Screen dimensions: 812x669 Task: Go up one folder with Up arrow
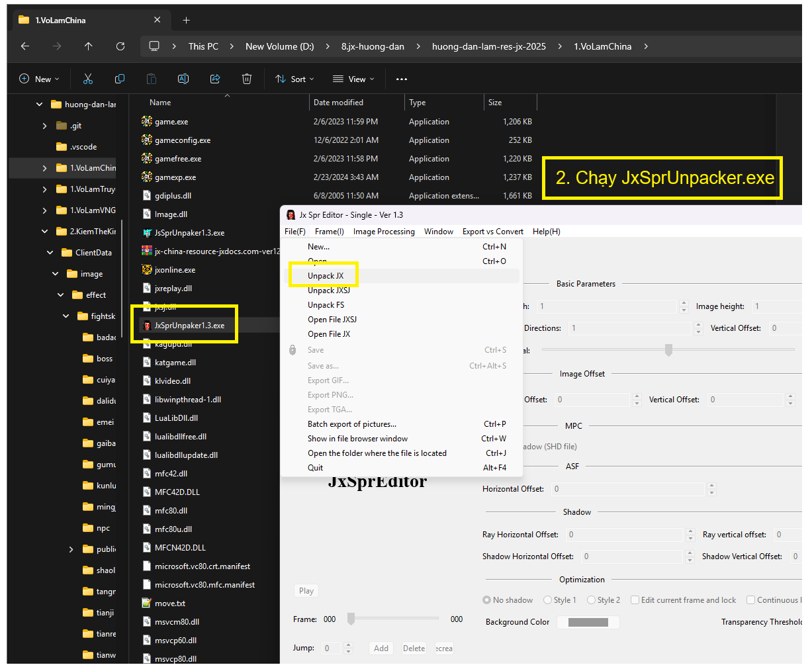pyautogui.click(x=89, y=46)
